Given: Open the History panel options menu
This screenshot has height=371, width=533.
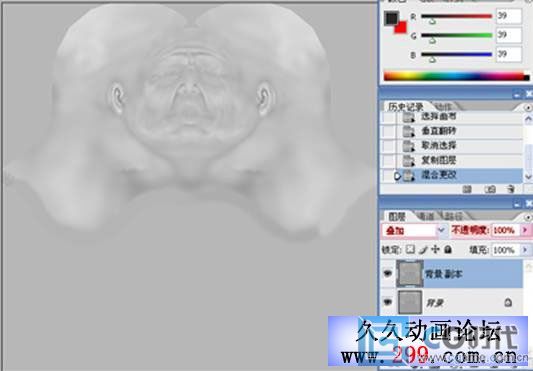Looking at the screenshot, I should pos(528,107).
